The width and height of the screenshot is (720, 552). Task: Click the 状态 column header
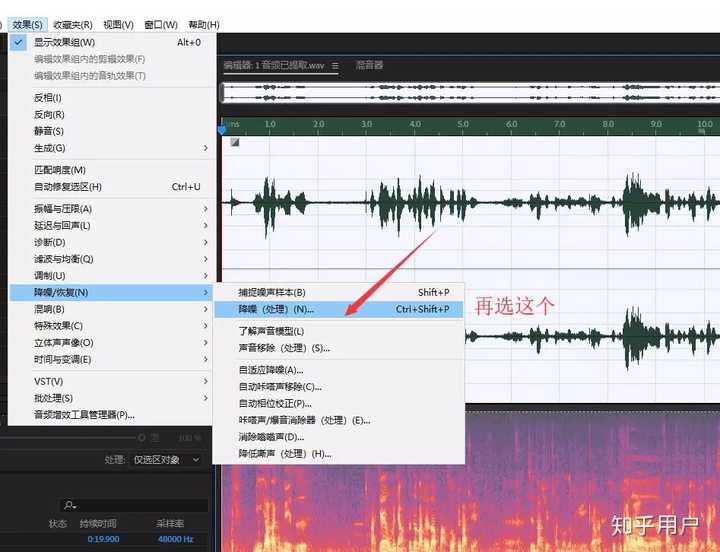click(58, 524)
